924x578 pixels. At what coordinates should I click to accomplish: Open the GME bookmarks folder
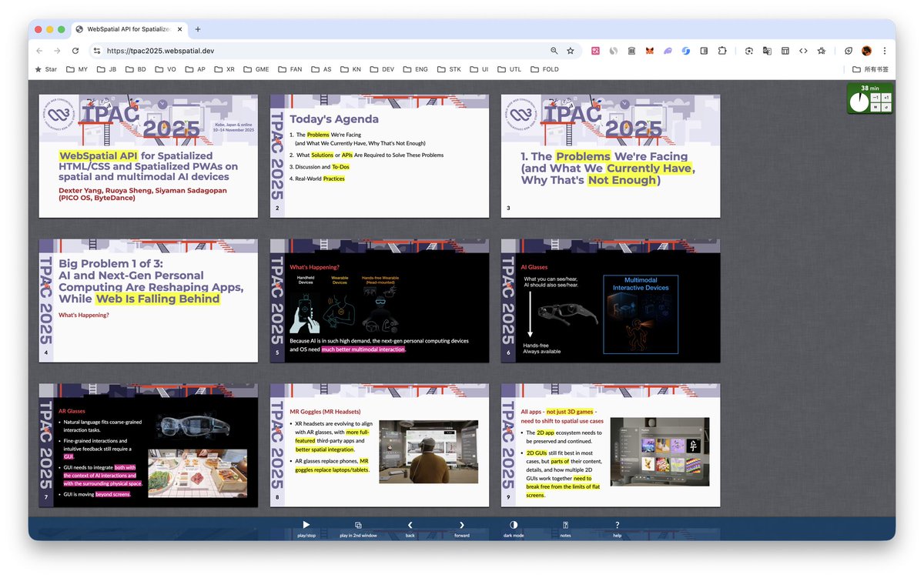(256, 69)
